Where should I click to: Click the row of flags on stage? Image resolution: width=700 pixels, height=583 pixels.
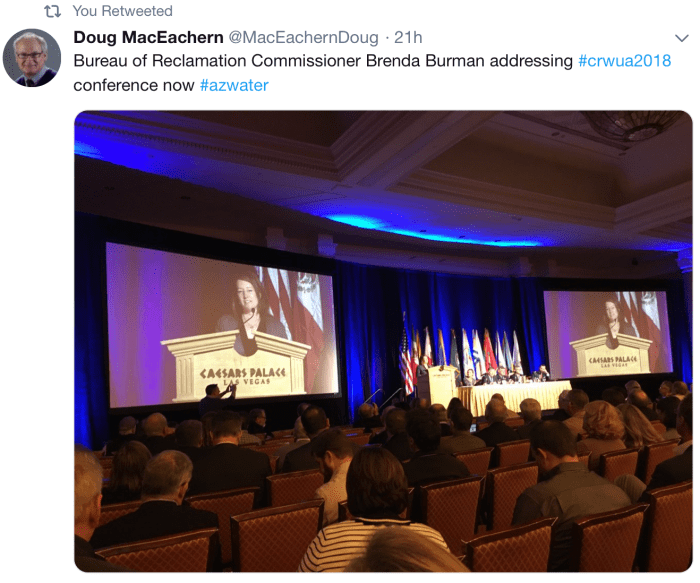[462, 351]
